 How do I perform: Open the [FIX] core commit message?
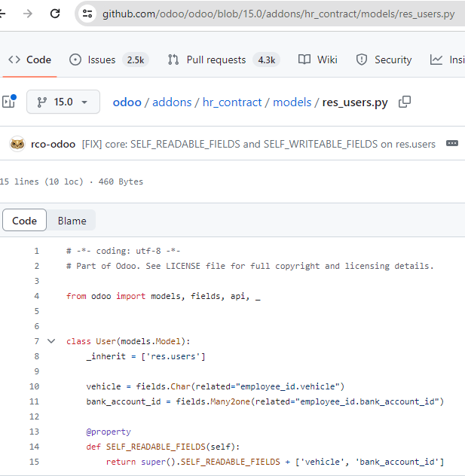click(259, 144)
